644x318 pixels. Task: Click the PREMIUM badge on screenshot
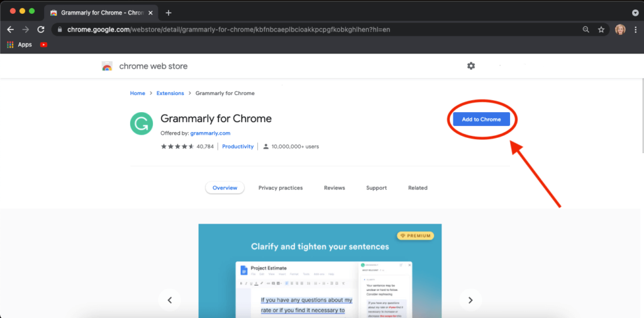tap(415, 236)
